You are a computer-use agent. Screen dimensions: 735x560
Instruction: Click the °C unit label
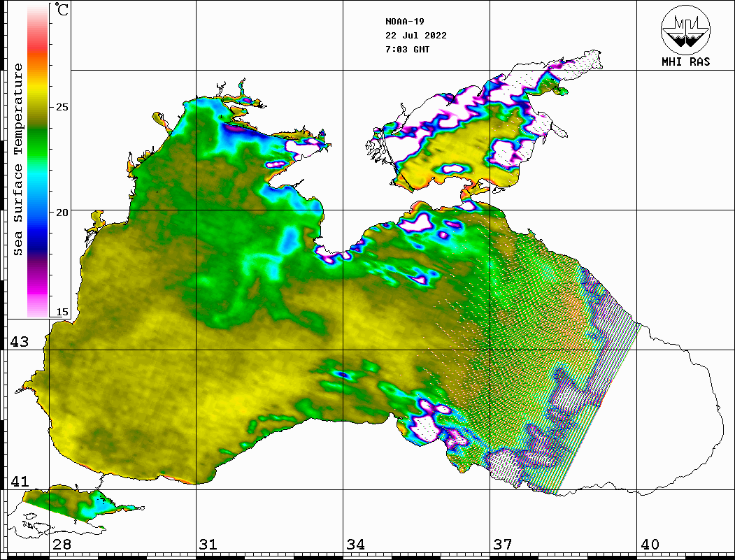pos(61,9)
